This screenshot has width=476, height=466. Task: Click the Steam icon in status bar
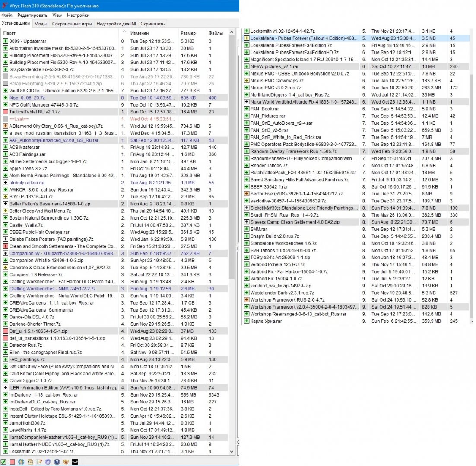click(x=74, y=462)
